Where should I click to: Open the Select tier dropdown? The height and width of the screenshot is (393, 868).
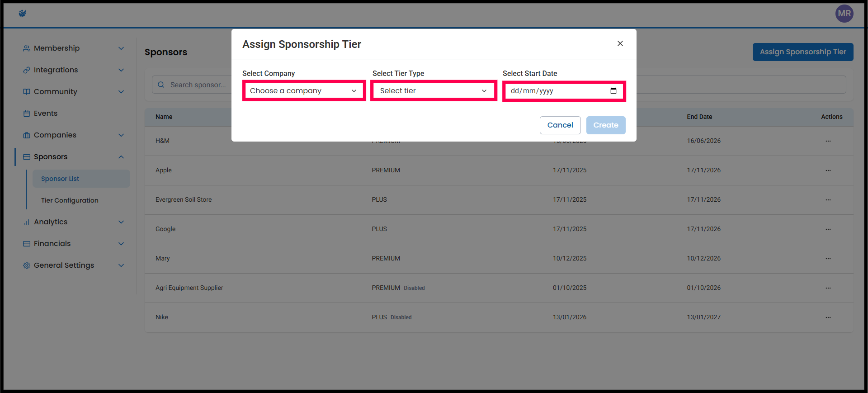tap(434, 91)
